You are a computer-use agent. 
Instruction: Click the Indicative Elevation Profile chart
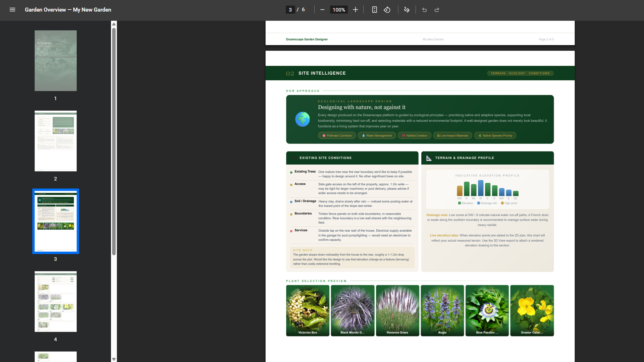coord(487,189)
